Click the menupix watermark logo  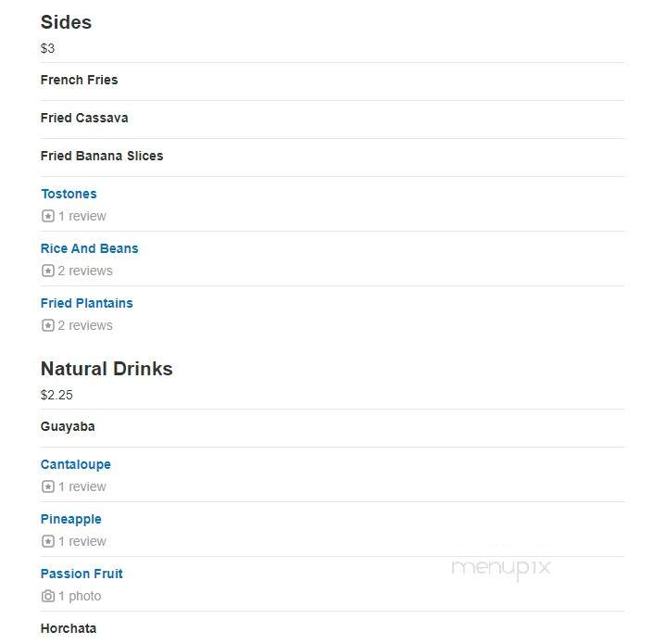coord(500,568)
